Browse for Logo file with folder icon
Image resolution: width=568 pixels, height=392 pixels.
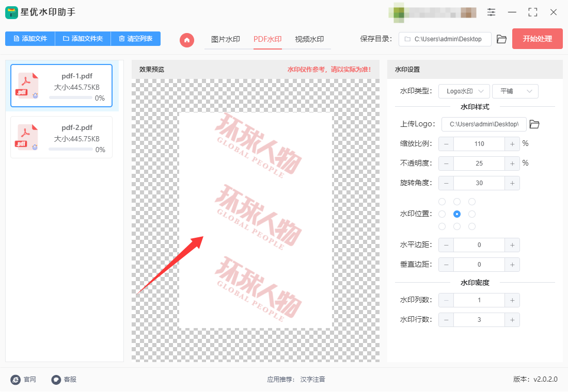[534, 124]
